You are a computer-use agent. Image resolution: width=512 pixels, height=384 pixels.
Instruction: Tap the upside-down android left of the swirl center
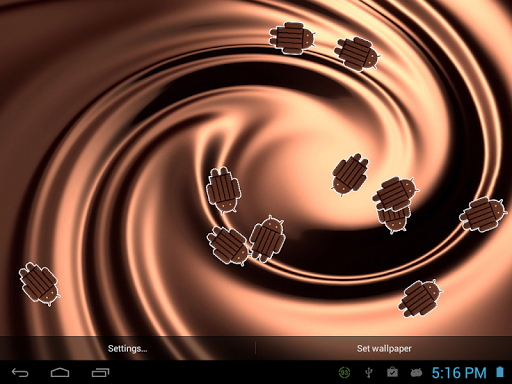click(x=223, y=190)
